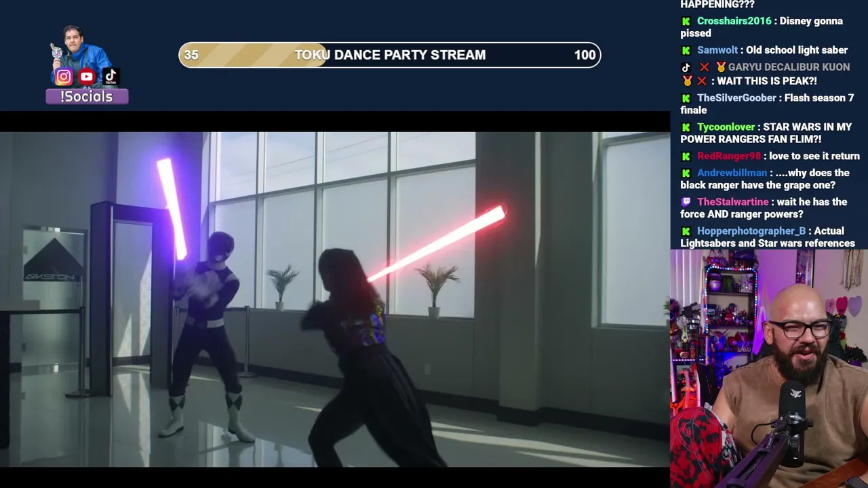The image size is (868, 488).
Task: Select the Hopperphotographer_B username in chat
Action: click(x=751, y=231)
